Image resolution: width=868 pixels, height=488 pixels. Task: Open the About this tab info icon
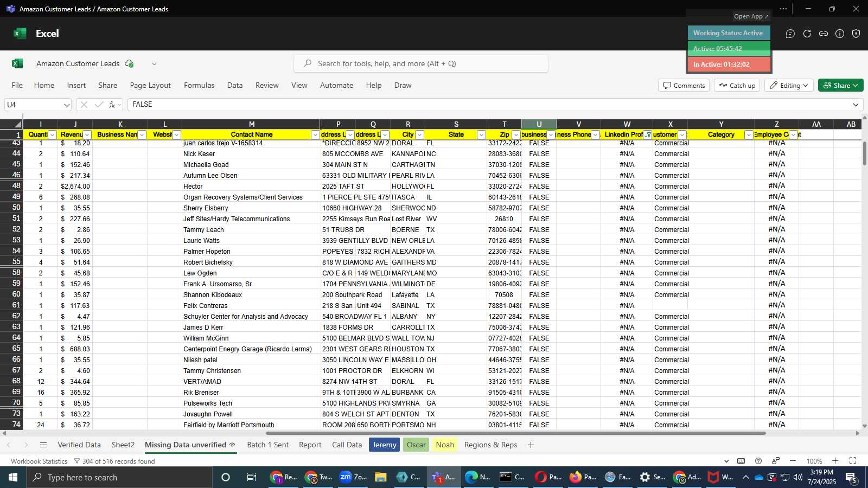tap(840, 34)
